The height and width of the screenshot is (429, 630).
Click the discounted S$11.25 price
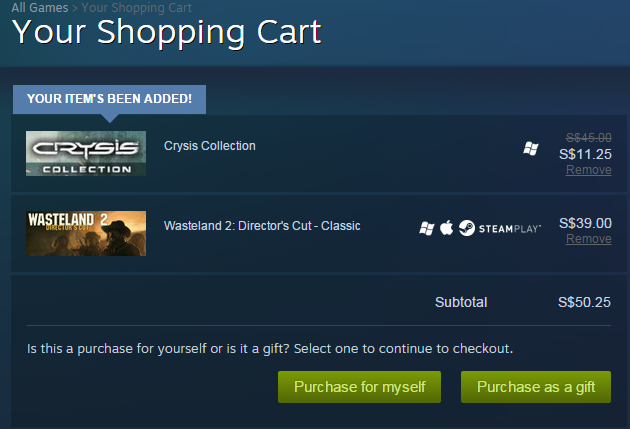585,154
